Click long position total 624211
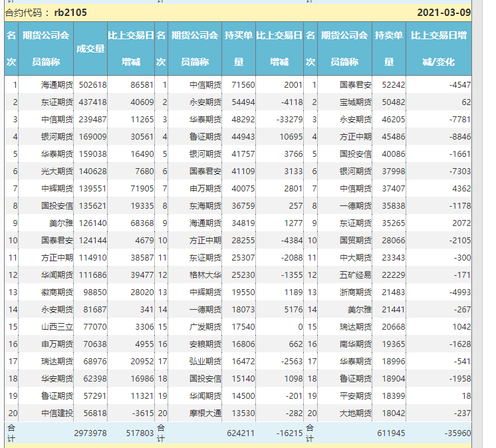The width and height of the screenshot is (496, 448). point(241,433)
